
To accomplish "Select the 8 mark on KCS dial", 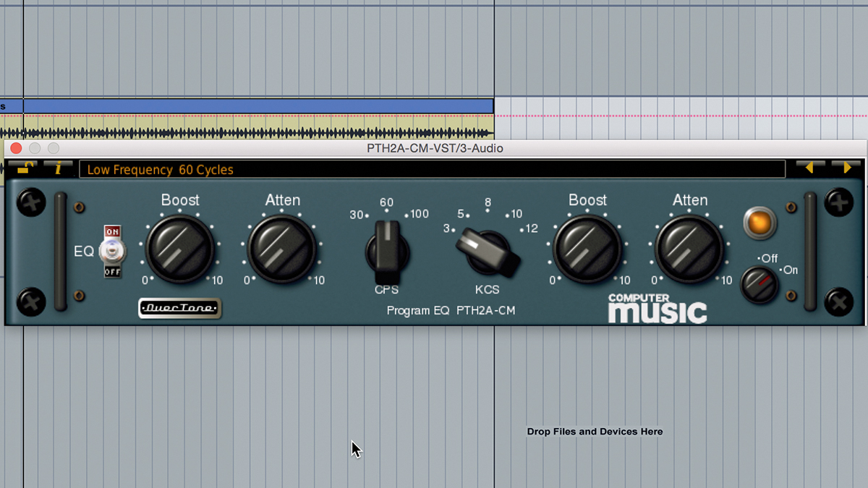I will pyautogui.click(x=488, y=203).
